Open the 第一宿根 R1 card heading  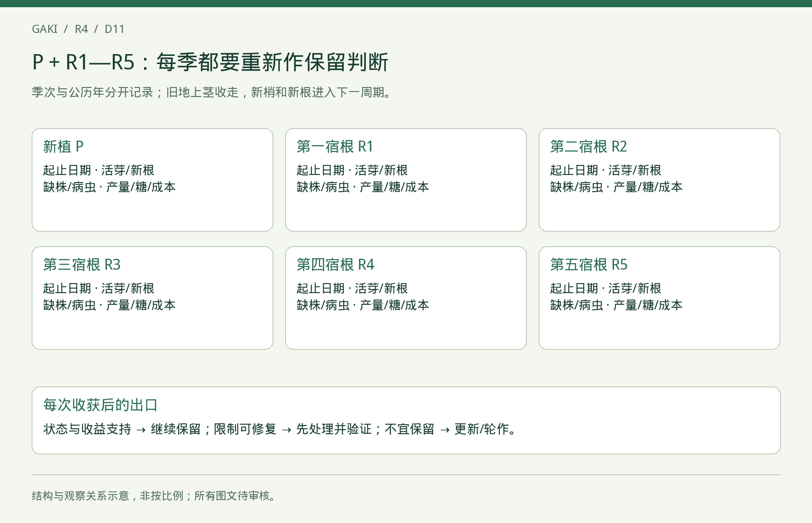click(x=335, y=147)
